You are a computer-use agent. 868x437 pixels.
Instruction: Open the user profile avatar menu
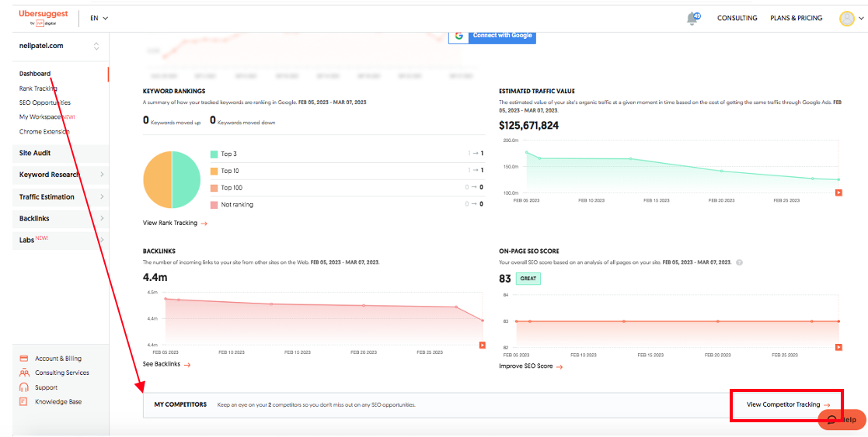click(x=847, y=19)
